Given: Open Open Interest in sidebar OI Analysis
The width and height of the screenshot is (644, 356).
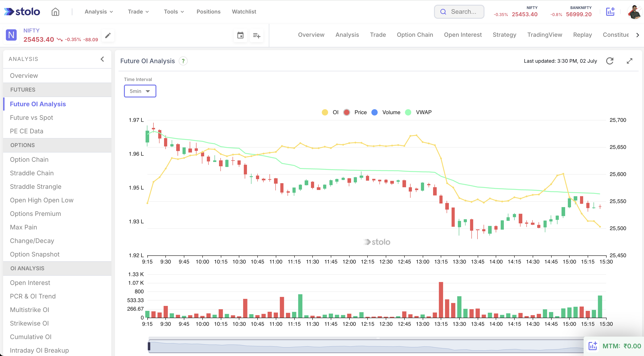Looking at the screenshot, I should coord(57,283).
